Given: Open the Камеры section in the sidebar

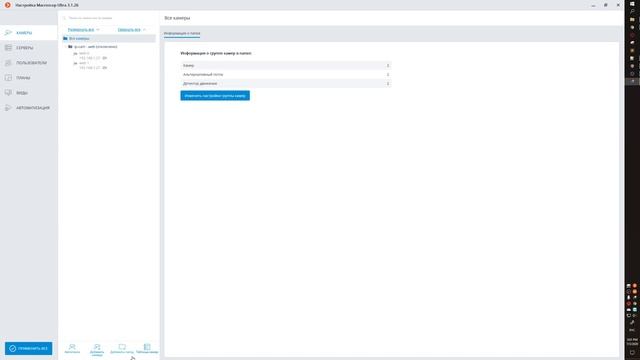Looking at the screenshot, I should (x=29, y=33).
